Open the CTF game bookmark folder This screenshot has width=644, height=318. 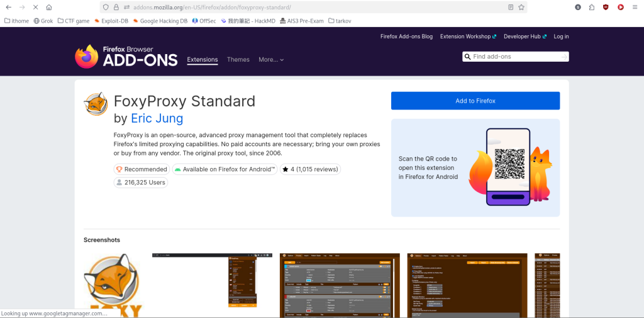(74, 21)
